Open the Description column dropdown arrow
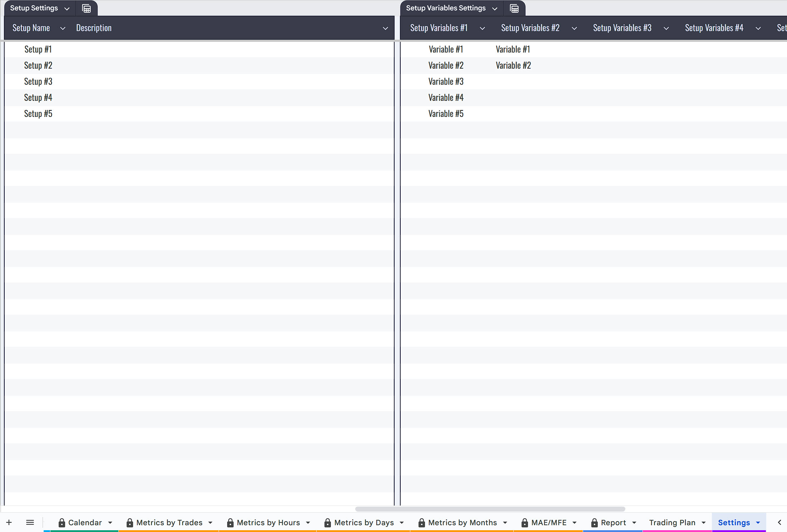The width and height of the screenshot is (787, 532). (385, 28)
